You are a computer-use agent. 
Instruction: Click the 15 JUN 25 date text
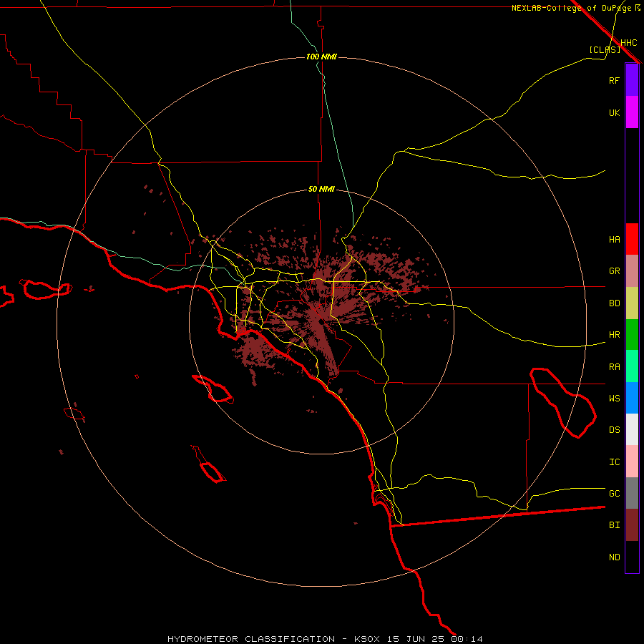tap(417, 639)
